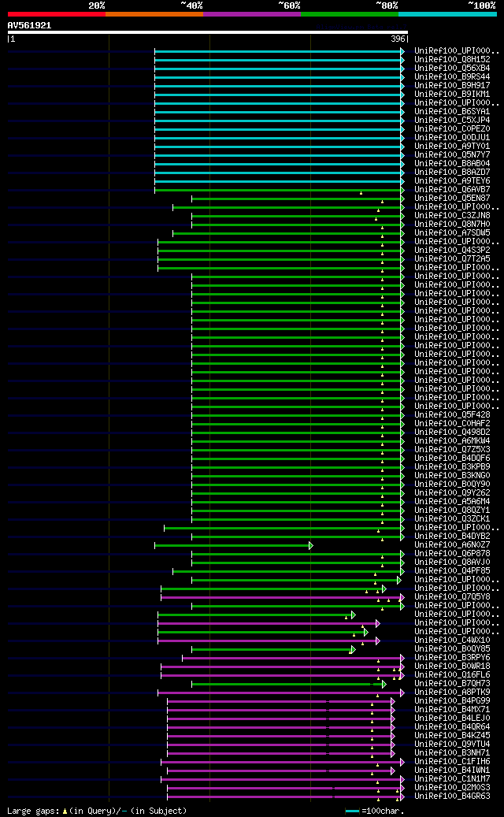This screenshot has width=504, height=817.
Task: Select the UniRef100_A9TY01 label
Action: 452,147
